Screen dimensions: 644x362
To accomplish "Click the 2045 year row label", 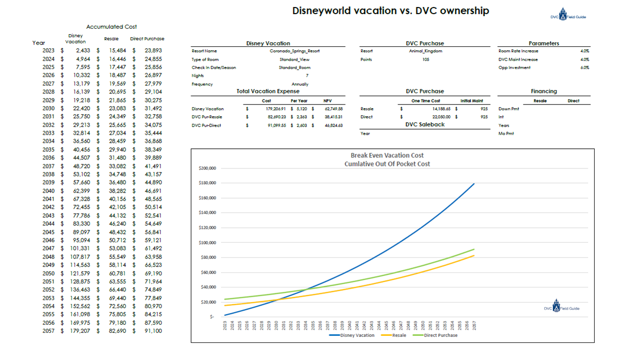I will pyautogui.click(x=49, y=232).
